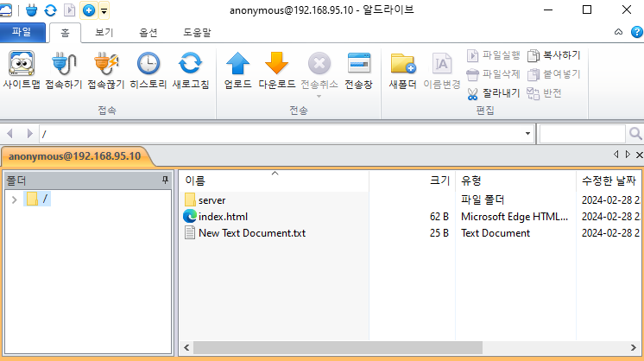Close the connection tab with the X
The height and width of the screenshot is (361, 644).
[x=639, y=155]
